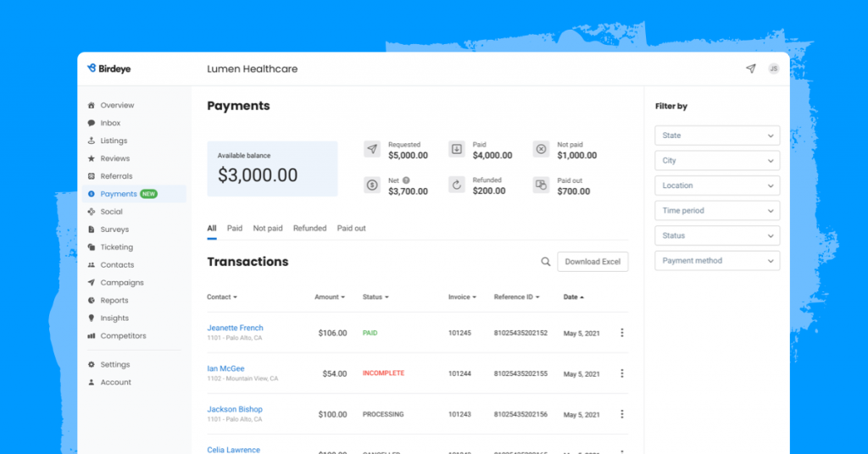The width and height of the screenshot is (868, 454).
Task: Click the NEW badge beside Payments
Action: 149,194
